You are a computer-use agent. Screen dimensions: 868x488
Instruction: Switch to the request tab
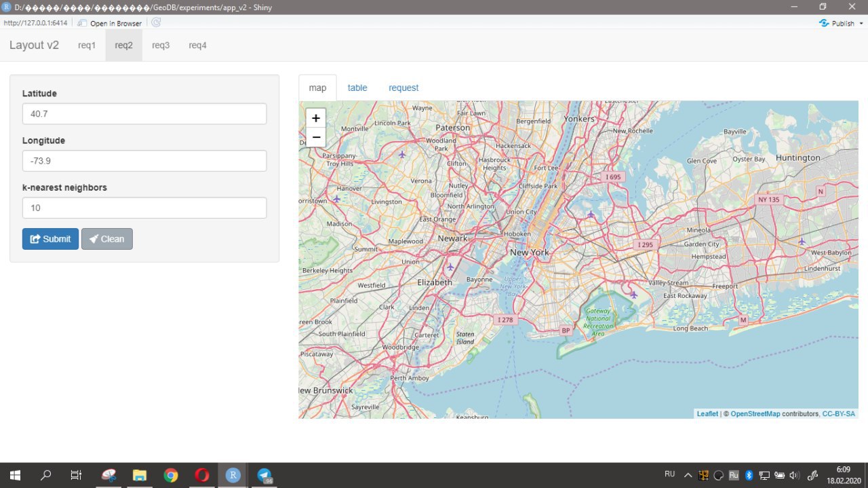(403, 88)
